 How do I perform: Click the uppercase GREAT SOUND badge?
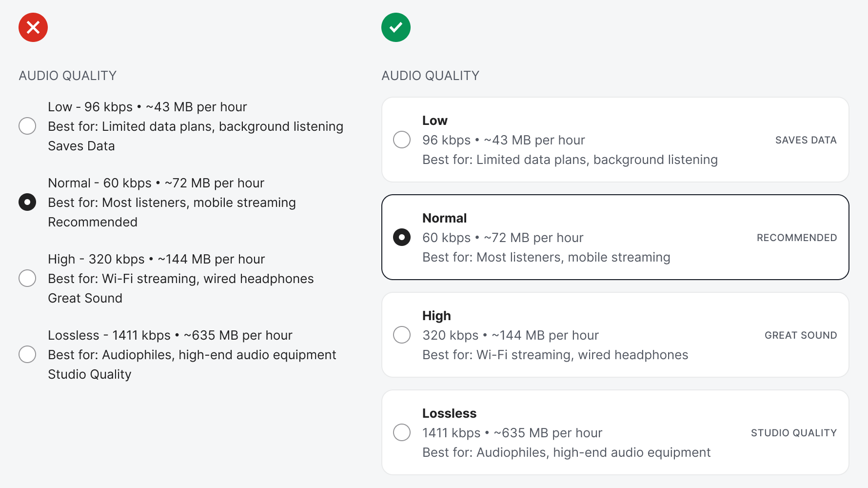(x=800, y=335)
